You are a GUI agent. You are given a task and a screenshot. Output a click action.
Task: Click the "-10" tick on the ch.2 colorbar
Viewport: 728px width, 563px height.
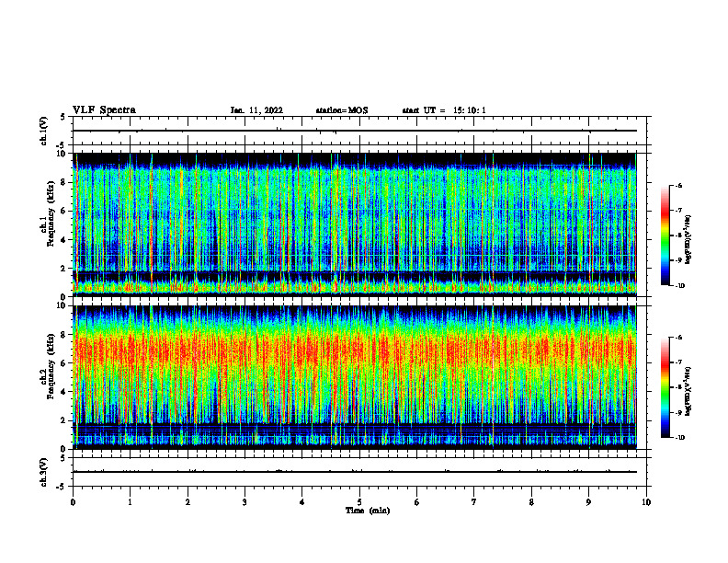pyautogui.click(x=679, y=437)
